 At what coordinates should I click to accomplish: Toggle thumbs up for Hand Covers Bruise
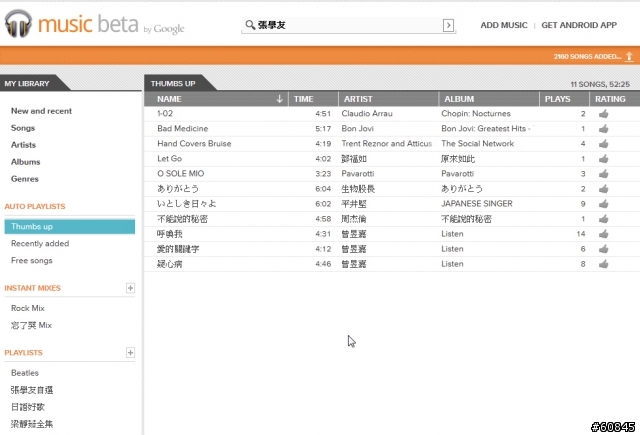pos(603,144)
